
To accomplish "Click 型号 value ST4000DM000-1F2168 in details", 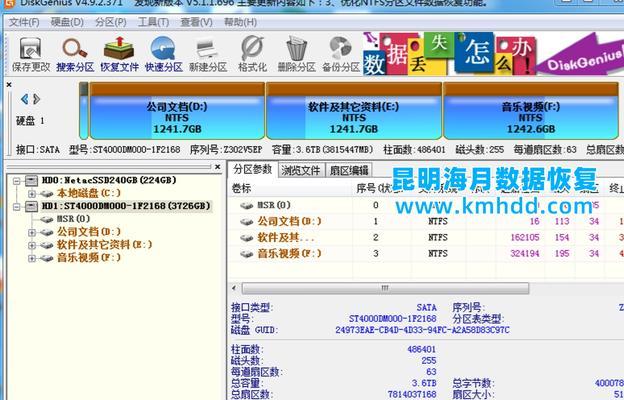I will coord(392,319).
